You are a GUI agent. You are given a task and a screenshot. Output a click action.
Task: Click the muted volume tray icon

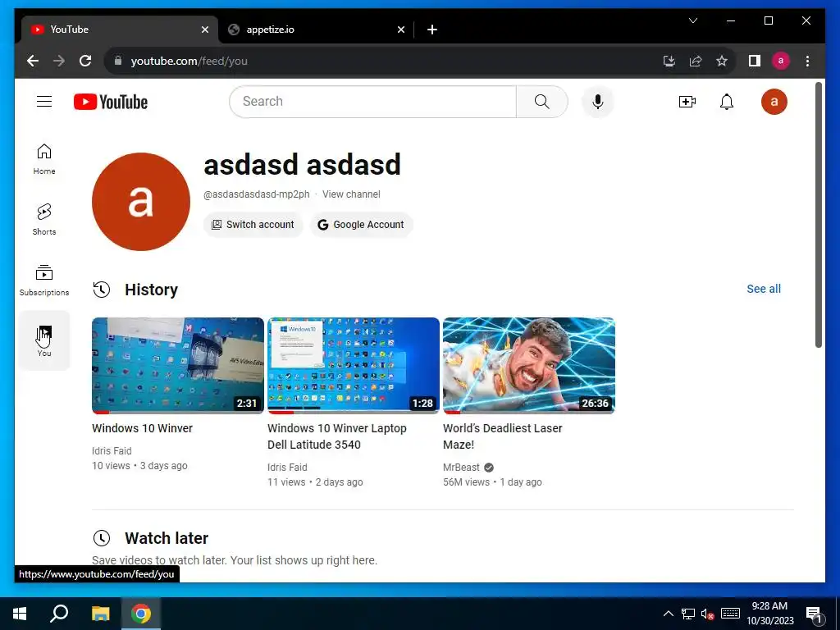[x=707, y=614]
